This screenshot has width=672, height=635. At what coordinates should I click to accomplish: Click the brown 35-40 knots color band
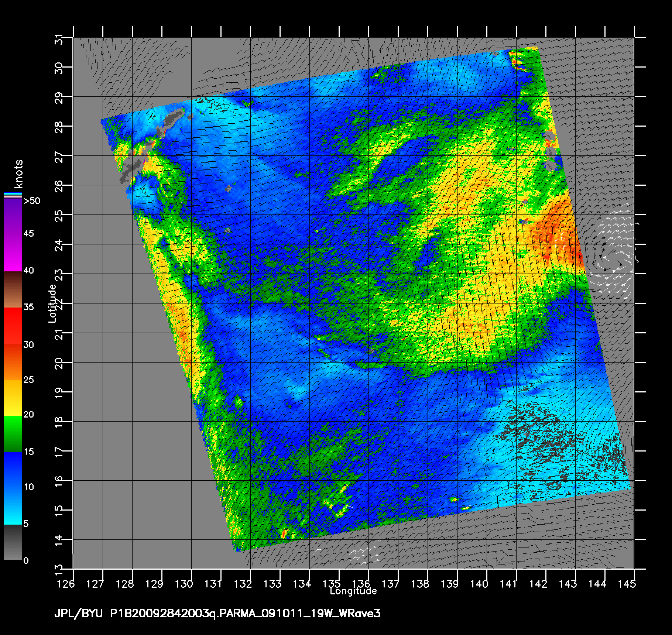pyautogui.click(x=13, y=290)
